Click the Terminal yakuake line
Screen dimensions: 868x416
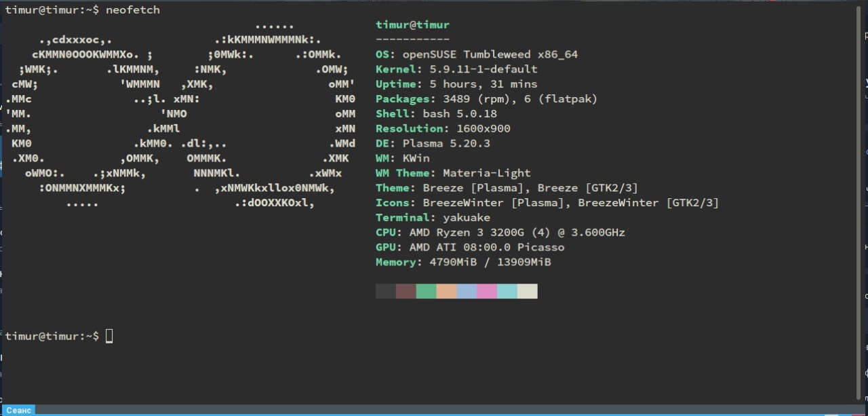433,218
